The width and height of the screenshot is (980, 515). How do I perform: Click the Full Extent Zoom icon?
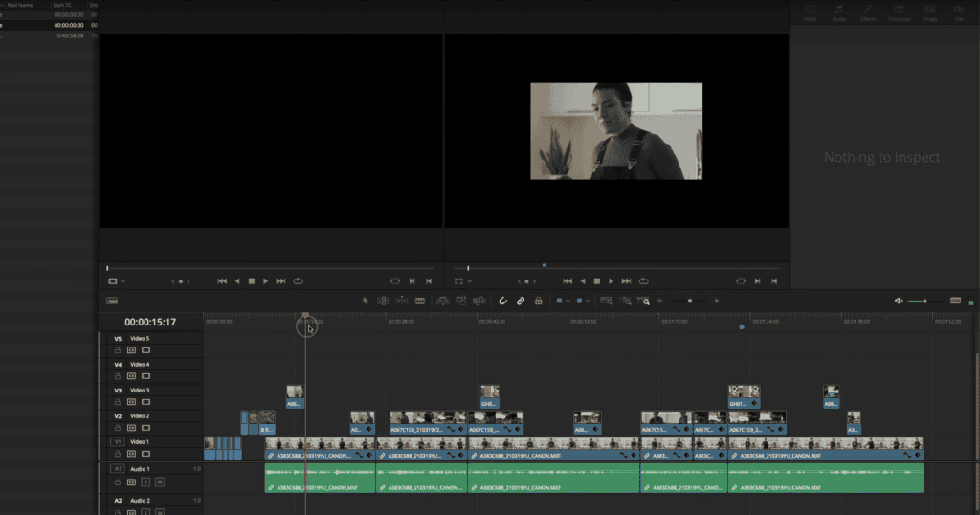click(606, 301)
